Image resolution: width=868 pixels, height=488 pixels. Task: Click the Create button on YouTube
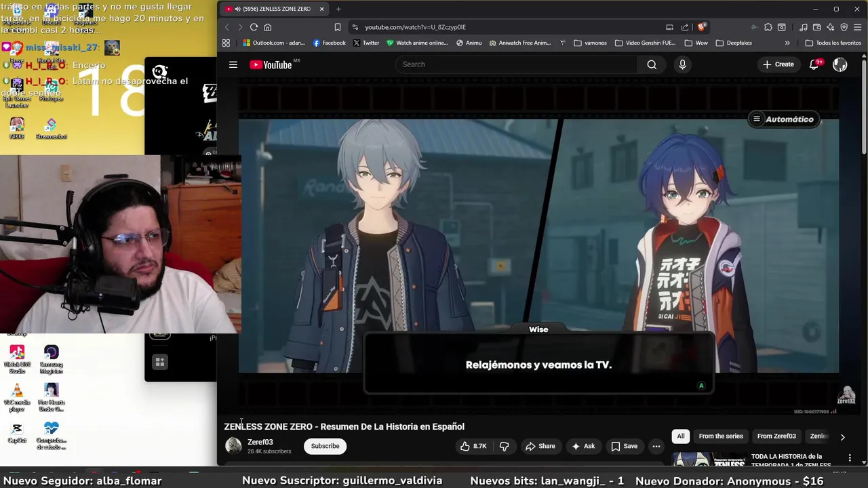point(778,64)
